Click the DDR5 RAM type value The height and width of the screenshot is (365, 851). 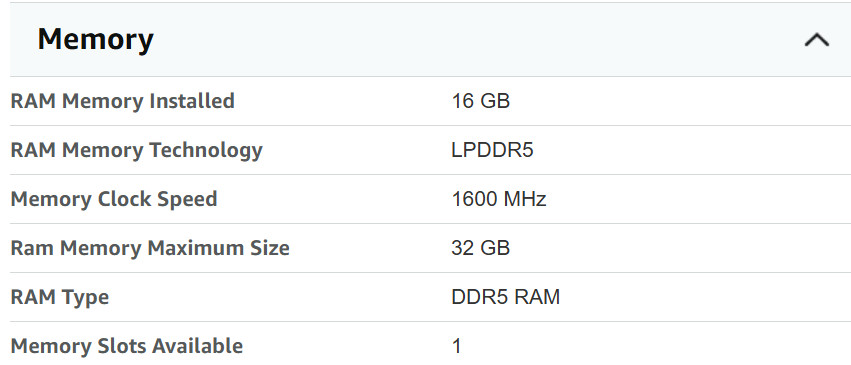click(x=505, y=297)
